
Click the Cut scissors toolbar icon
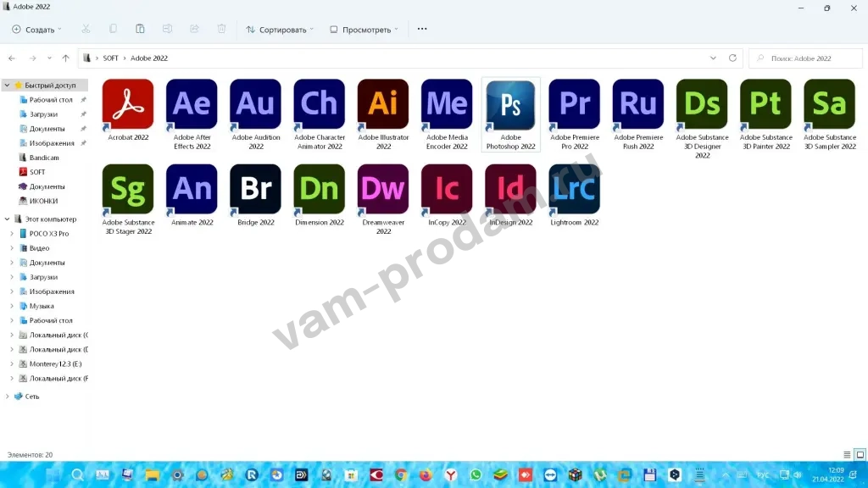(86, 29)
